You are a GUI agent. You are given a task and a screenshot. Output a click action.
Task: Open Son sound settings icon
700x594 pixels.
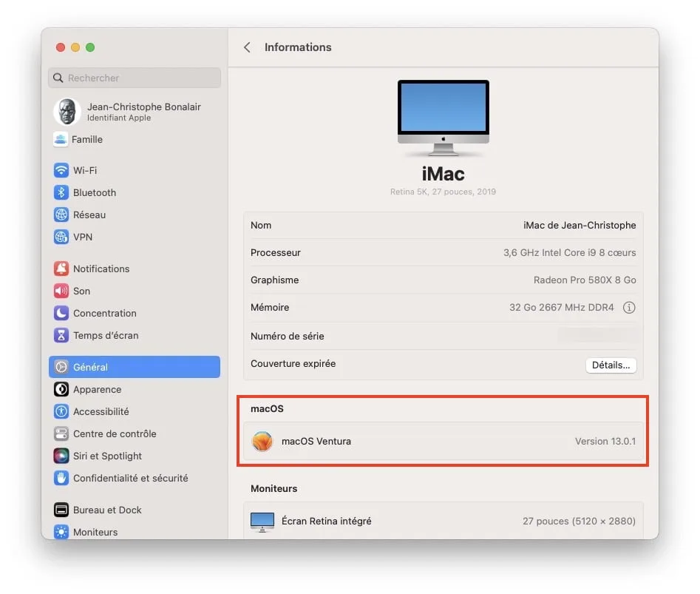tap(61, 291)
